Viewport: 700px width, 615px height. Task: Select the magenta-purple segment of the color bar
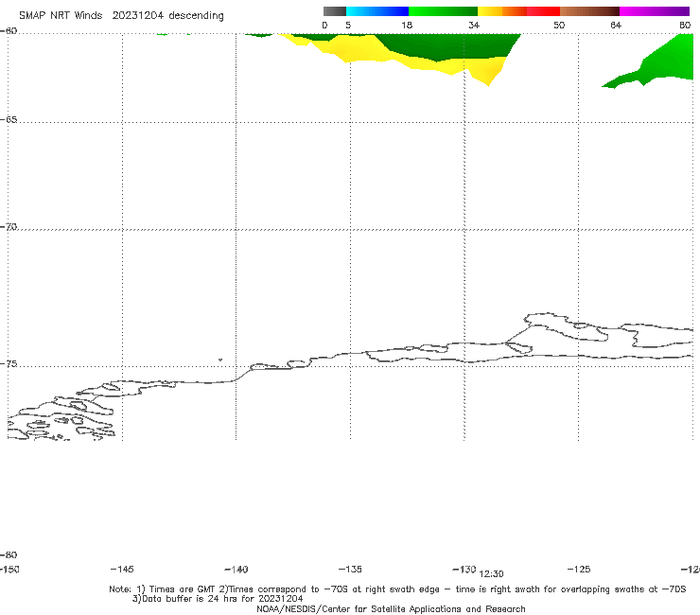(x=655, y=11)
